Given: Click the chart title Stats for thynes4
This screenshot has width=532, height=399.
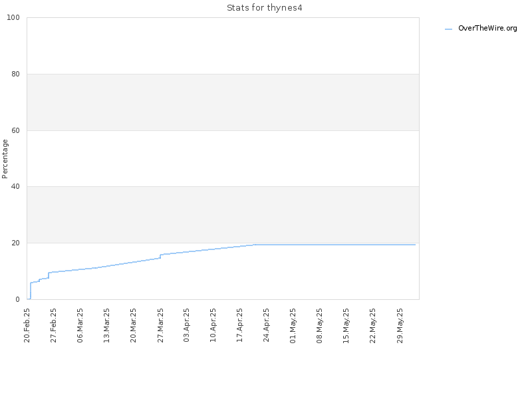Looking at the screenshot, I should click(264, 8).
